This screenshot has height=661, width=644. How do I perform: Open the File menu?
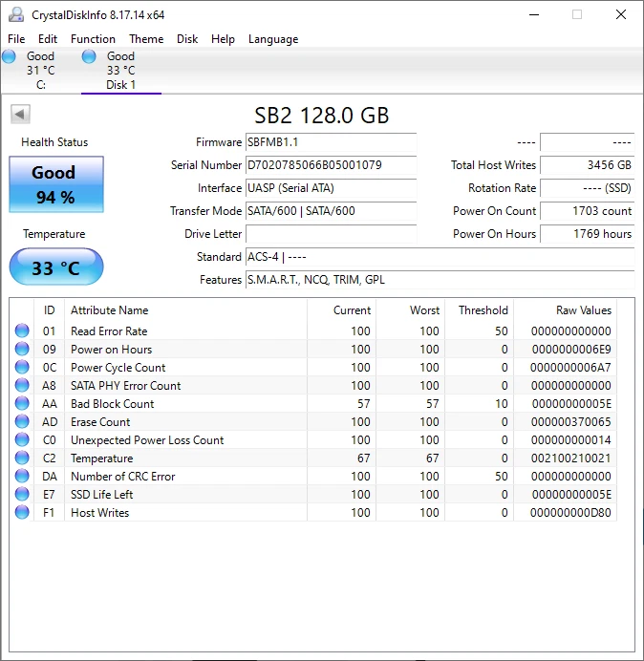pyautogui.click(x=16, y=39)
